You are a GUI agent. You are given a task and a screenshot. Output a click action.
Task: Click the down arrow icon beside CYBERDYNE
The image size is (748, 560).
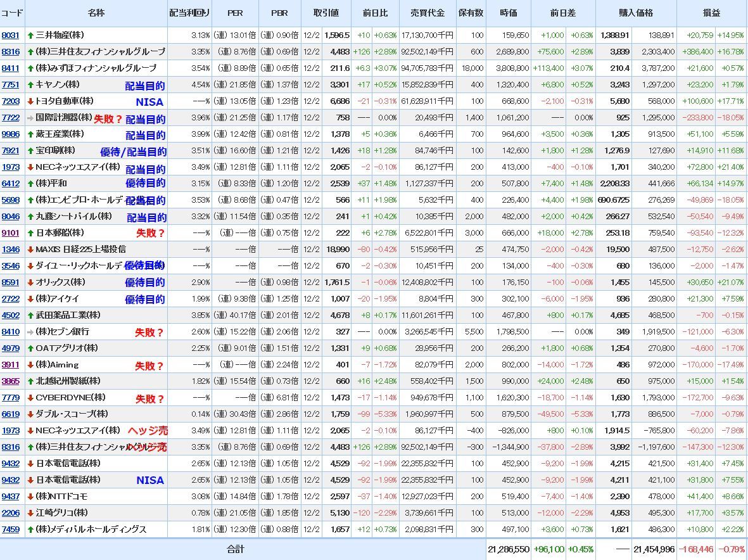pos(30,398)
